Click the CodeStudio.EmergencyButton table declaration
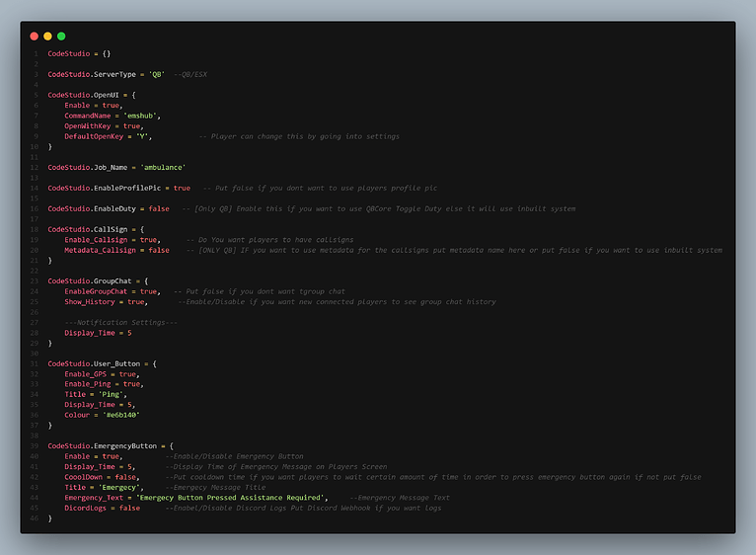 (x=111, y=446)
